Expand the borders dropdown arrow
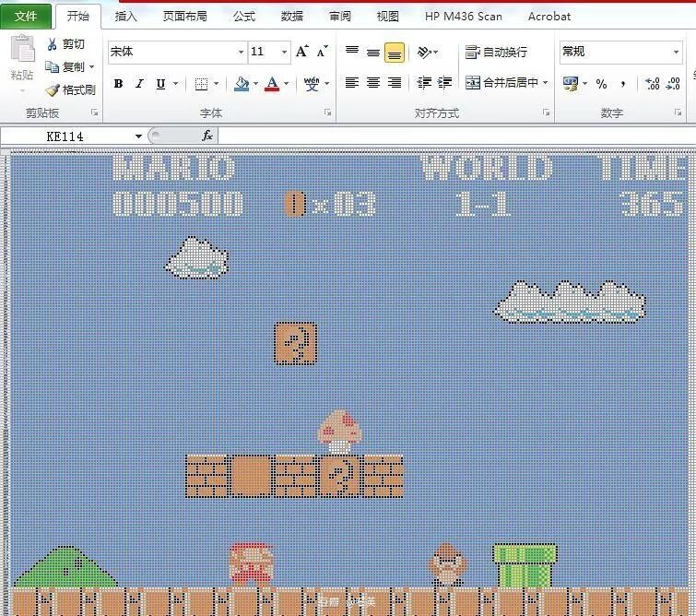The height and width of the screenshot is (616, 696). click(216, 84)
